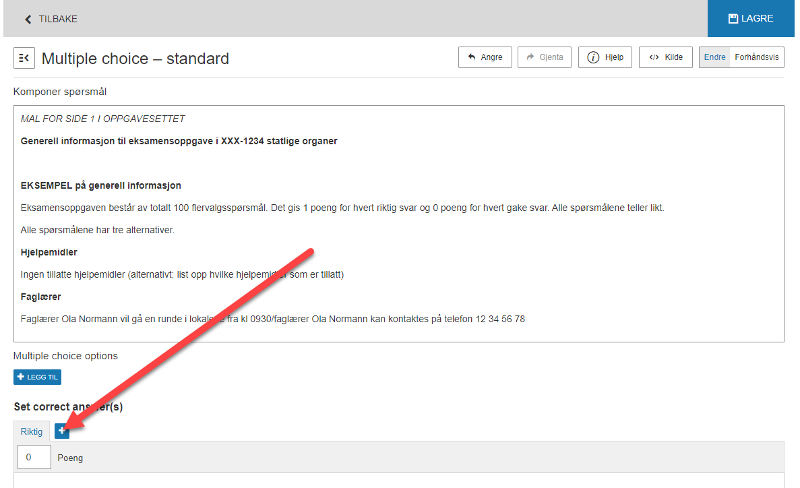This screenshot has height=488, width=800.
Task: Click into the Komponer spørsmål editor text
Action: coord(398,224)
